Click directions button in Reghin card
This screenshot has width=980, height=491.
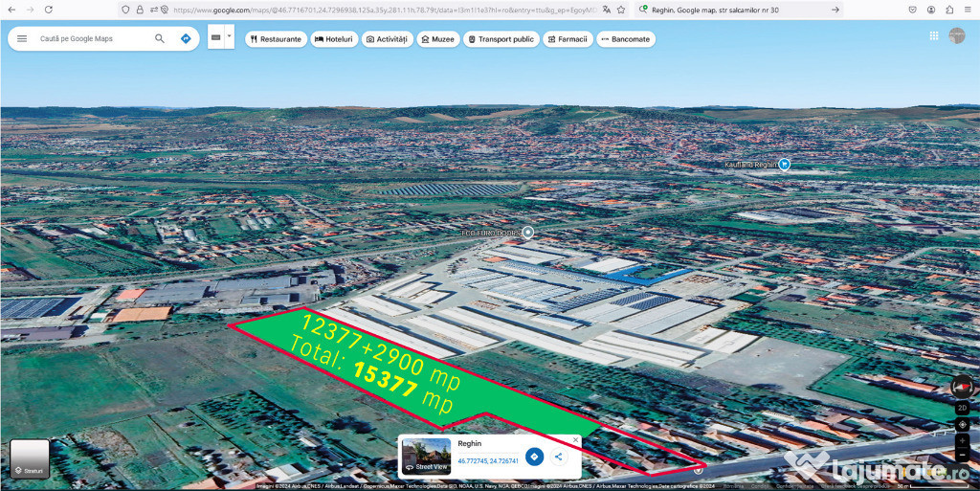click(534, 457)
